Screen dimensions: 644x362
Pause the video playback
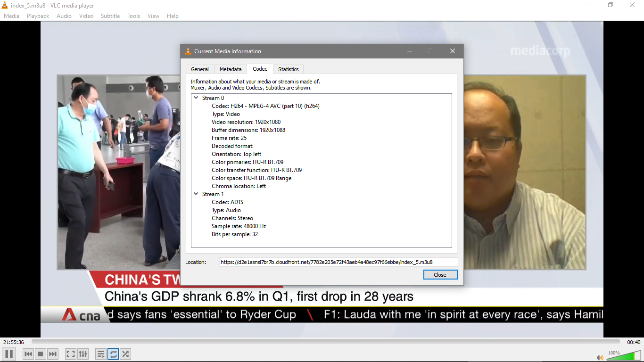point(8,354)
